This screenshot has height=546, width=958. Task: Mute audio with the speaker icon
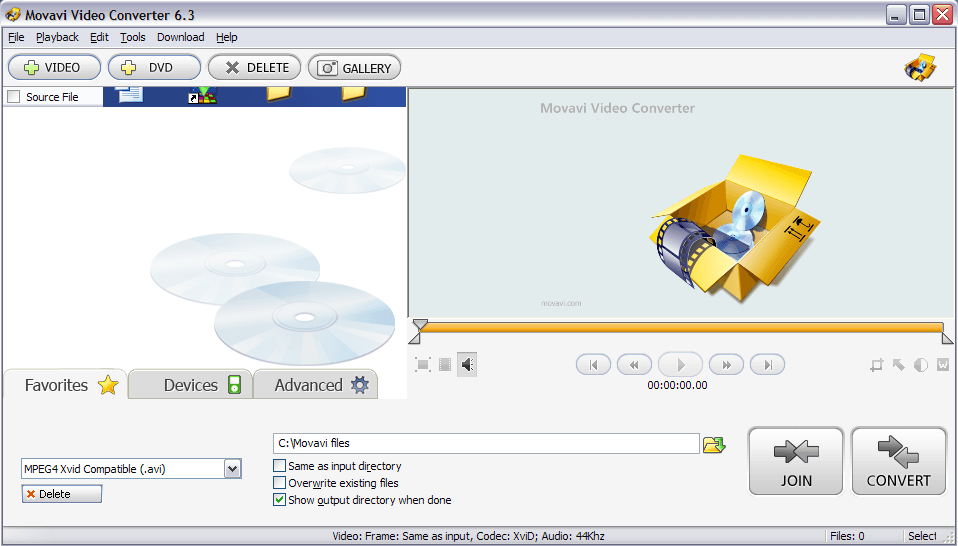point(467,365)
